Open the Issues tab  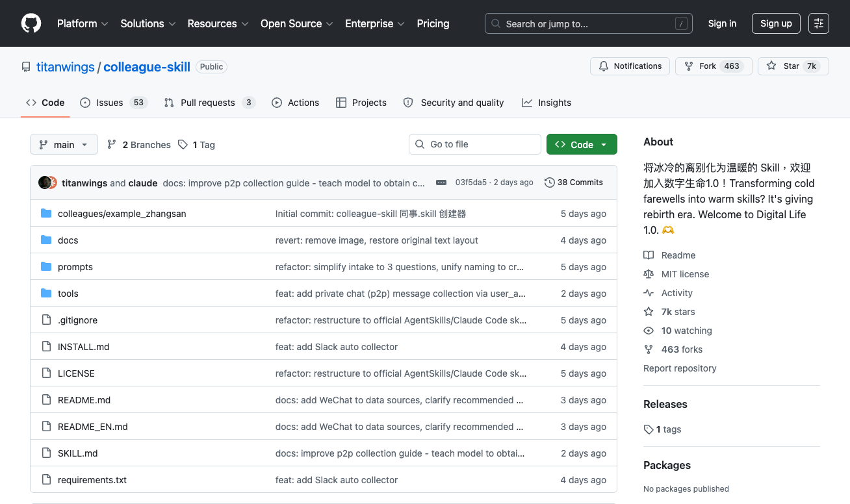(114, 103)
